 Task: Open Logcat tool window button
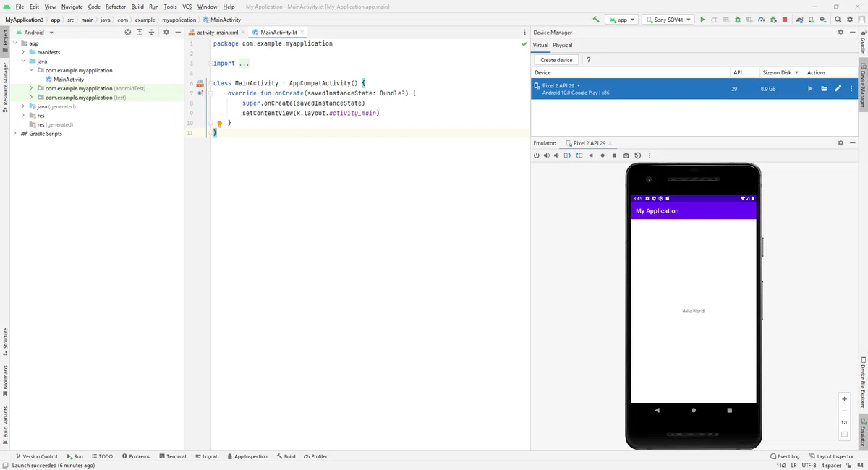[x=206, y=456]
